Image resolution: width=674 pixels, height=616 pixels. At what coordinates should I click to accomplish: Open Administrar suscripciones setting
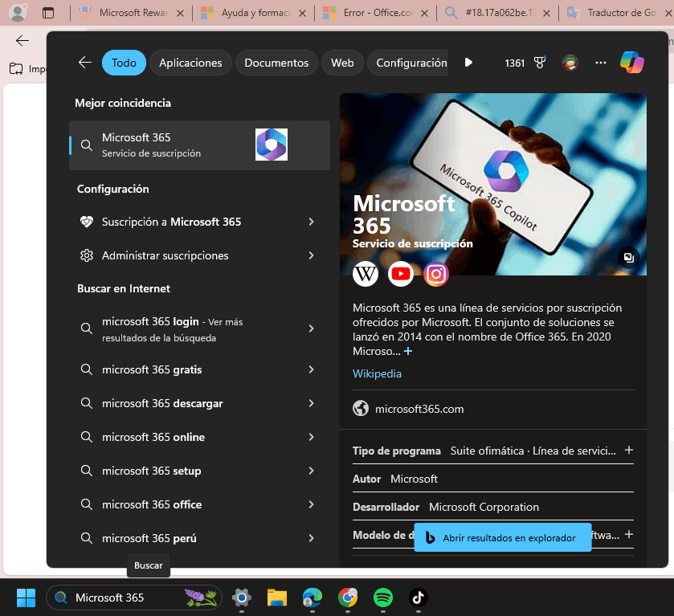[x=199, y=255]
